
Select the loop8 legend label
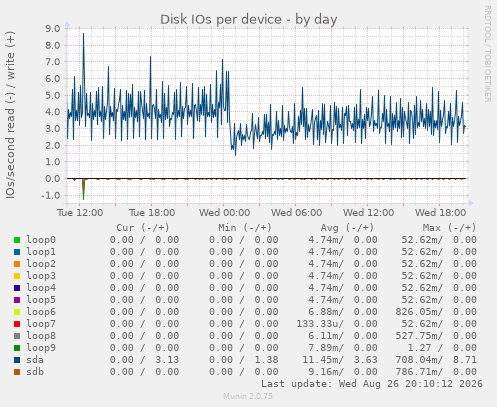click(41, 336)
